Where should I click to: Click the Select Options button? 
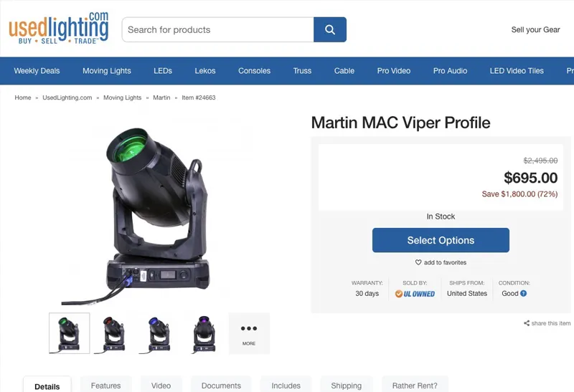point(441,240)
